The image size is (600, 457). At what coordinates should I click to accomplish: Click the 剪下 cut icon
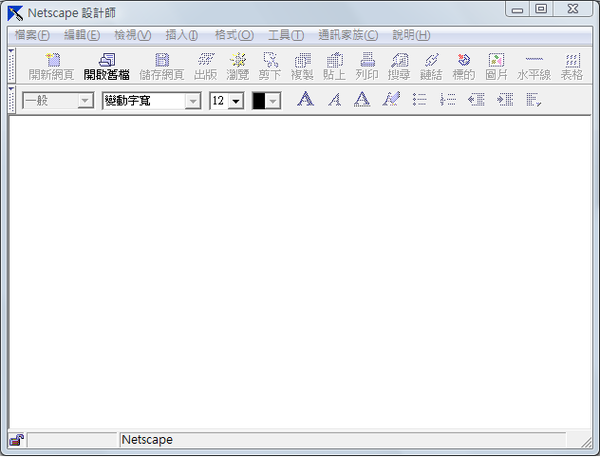tap(270, 66)
